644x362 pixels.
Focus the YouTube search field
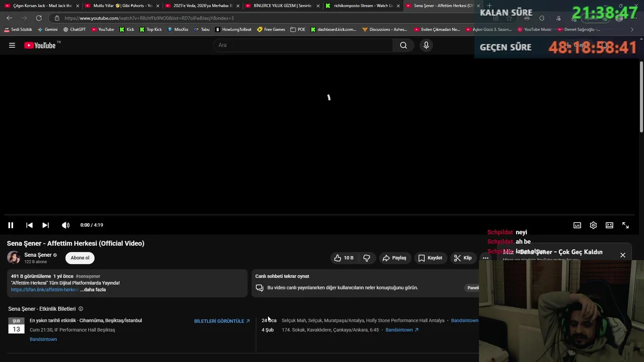coord(303,45)
